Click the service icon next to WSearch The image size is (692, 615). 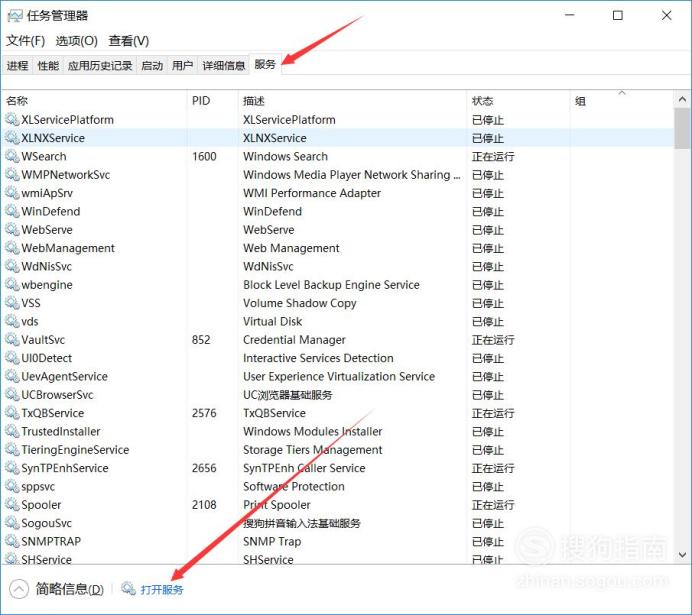click(x=12, y=156)
